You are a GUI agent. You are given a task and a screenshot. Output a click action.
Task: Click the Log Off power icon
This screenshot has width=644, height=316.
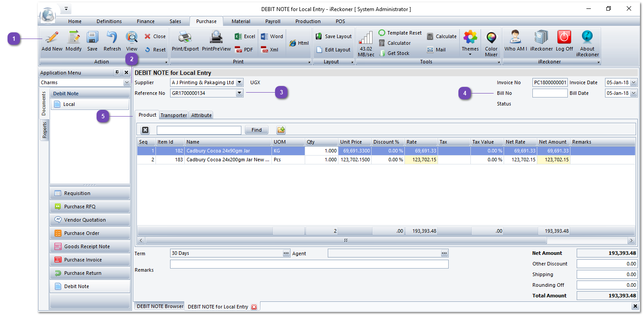click(x=564, y=38)
